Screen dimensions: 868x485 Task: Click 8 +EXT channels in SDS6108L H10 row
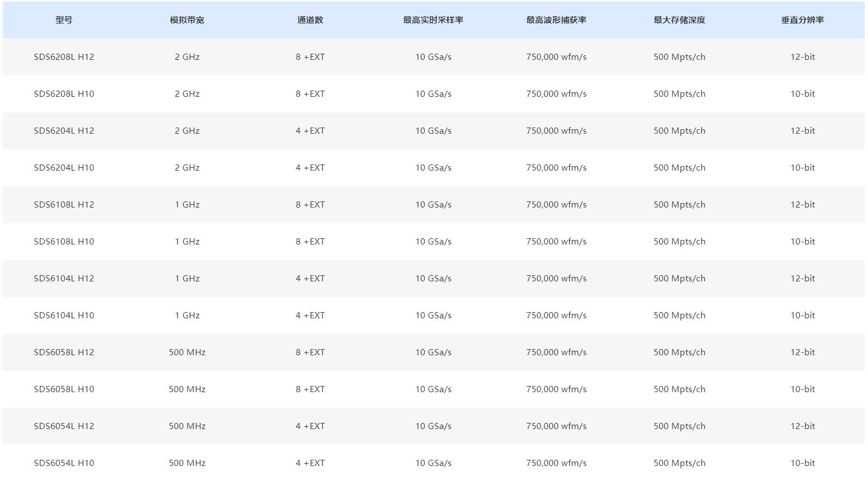tap(310, 242)
